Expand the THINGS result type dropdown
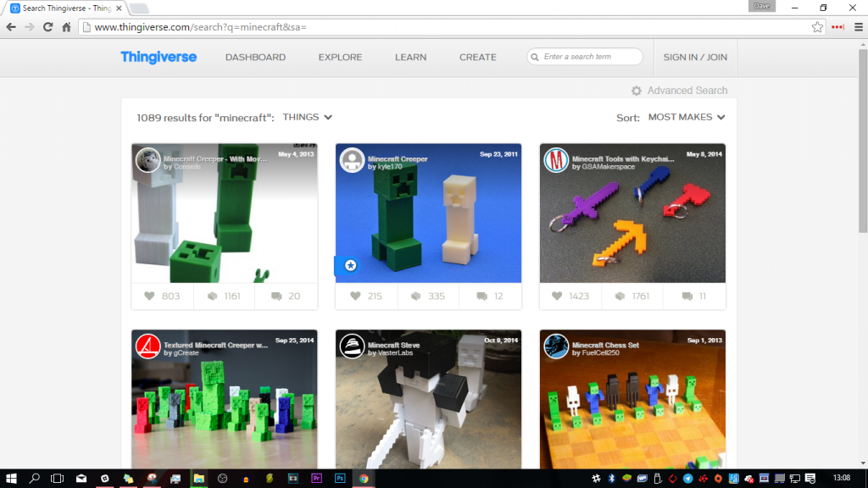This screenshot has height=488, width=868. tap(307, 117)
